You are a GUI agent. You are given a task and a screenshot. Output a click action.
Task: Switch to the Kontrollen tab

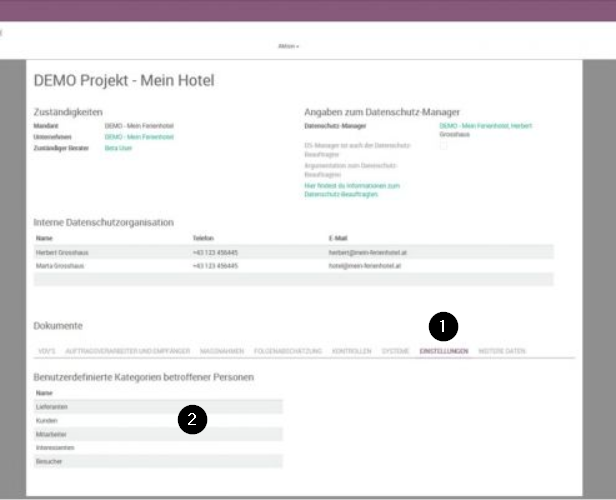[351, 351]
